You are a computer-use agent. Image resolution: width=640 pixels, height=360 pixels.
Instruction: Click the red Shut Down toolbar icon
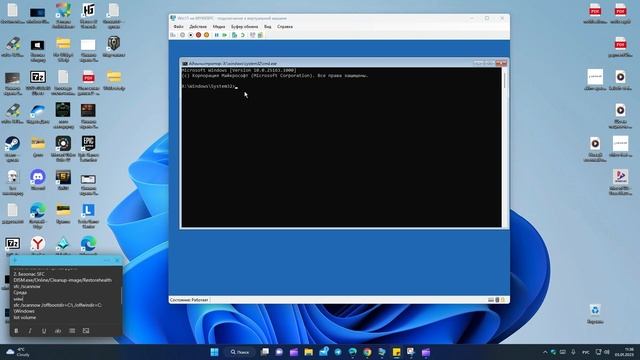pyautogui.click(x=198, y=35)
